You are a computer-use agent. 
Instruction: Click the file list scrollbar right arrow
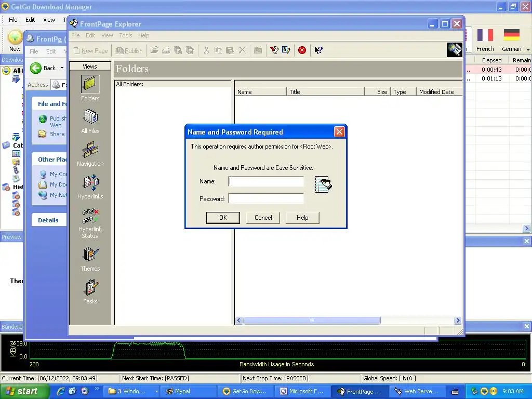coord(458,320)
